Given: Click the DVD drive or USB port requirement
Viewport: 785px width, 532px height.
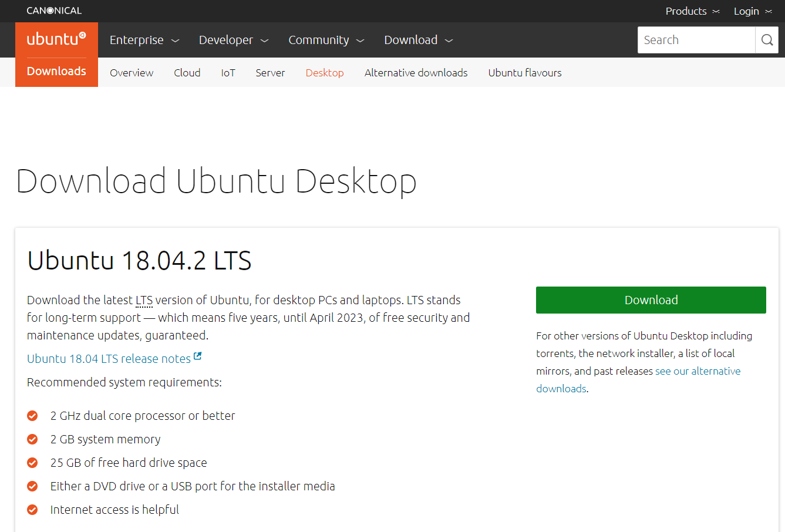Looking at the screenshot, I should (193, 486).
